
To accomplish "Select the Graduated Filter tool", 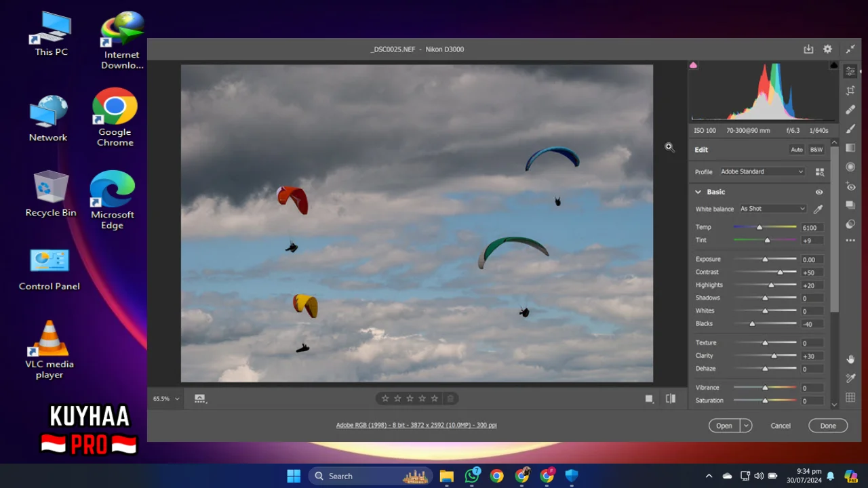I will point(850,148).
